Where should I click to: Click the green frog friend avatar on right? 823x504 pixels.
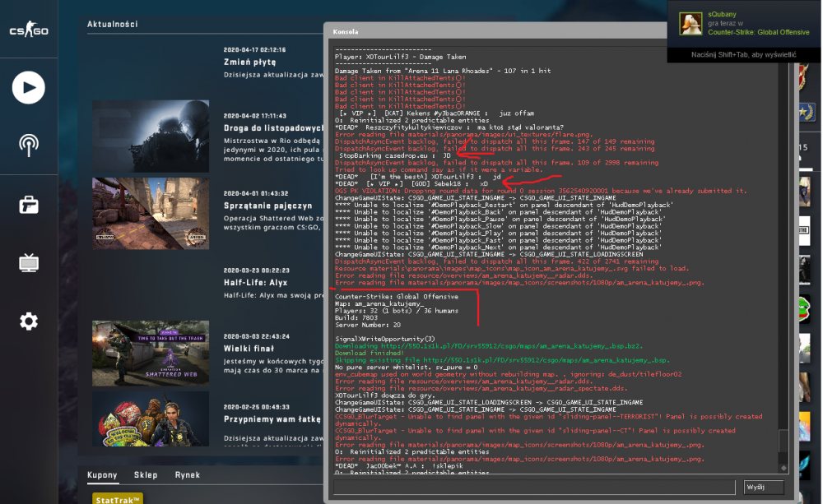(x=805, y=307)
